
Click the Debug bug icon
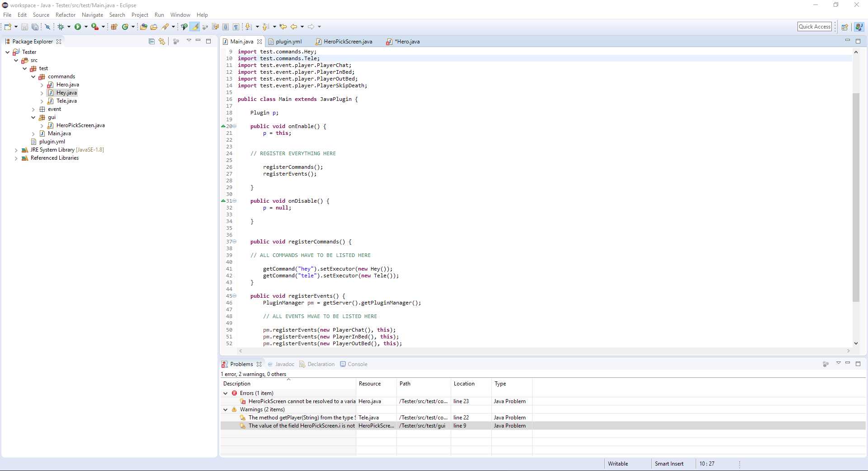[x=61, y=27]
